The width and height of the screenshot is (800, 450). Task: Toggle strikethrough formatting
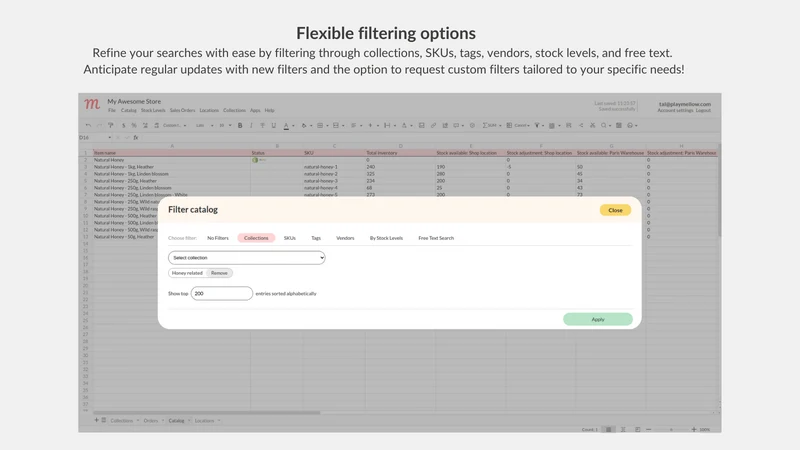coord(262,126)
